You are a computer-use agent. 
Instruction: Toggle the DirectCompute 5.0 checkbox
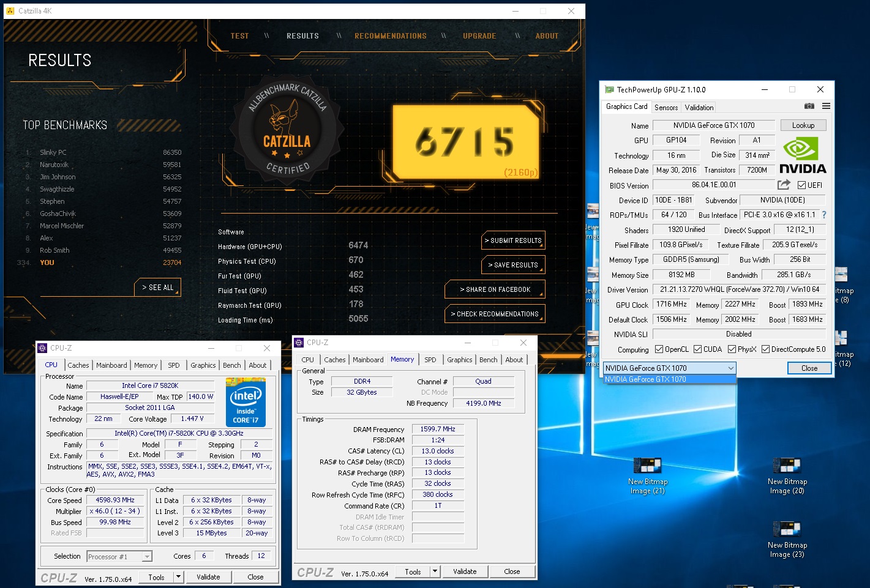765,349
